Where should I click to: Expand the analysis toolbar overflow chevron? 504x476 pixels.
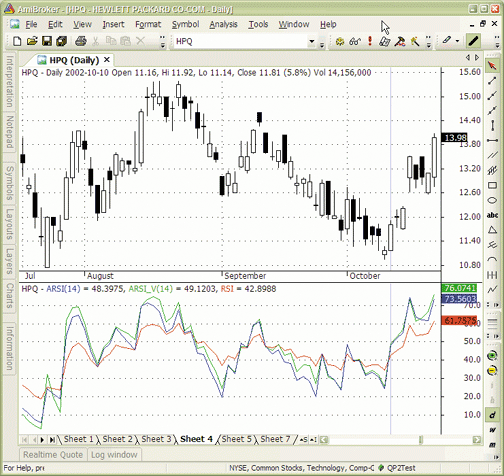(429, 42)
